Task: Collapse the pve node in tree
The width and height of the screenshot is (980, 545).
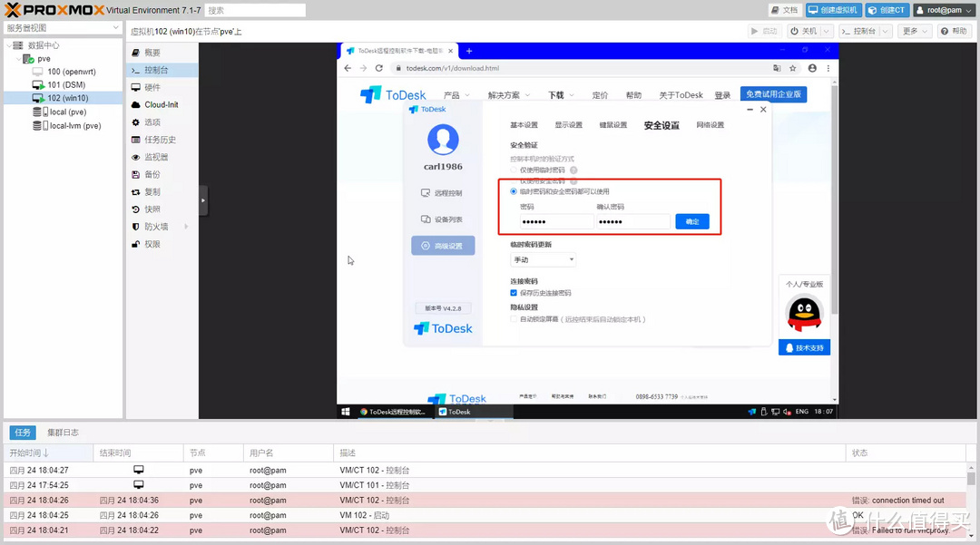Action: tap(19, 59)
